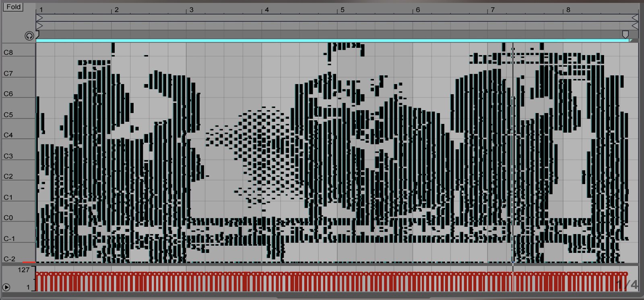Click the C-2 piano roll key

pos(9,259)
